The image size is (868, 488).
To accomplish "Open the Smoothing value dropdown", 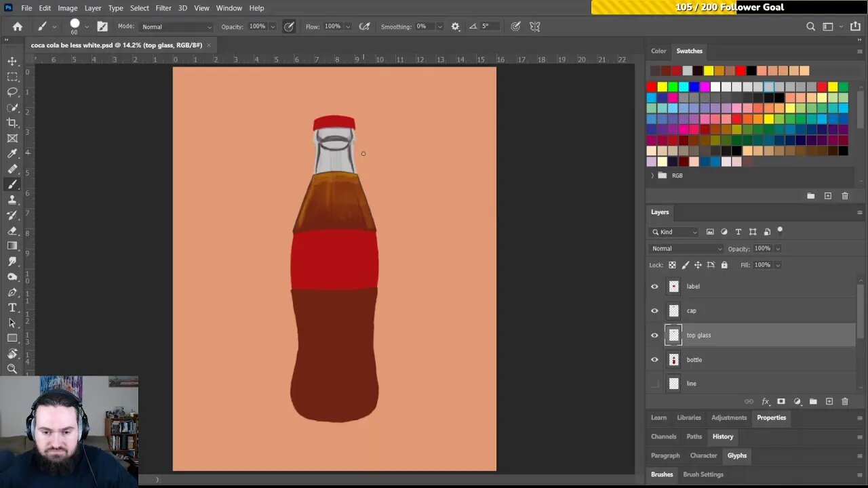I will click(x=439, y=26).
